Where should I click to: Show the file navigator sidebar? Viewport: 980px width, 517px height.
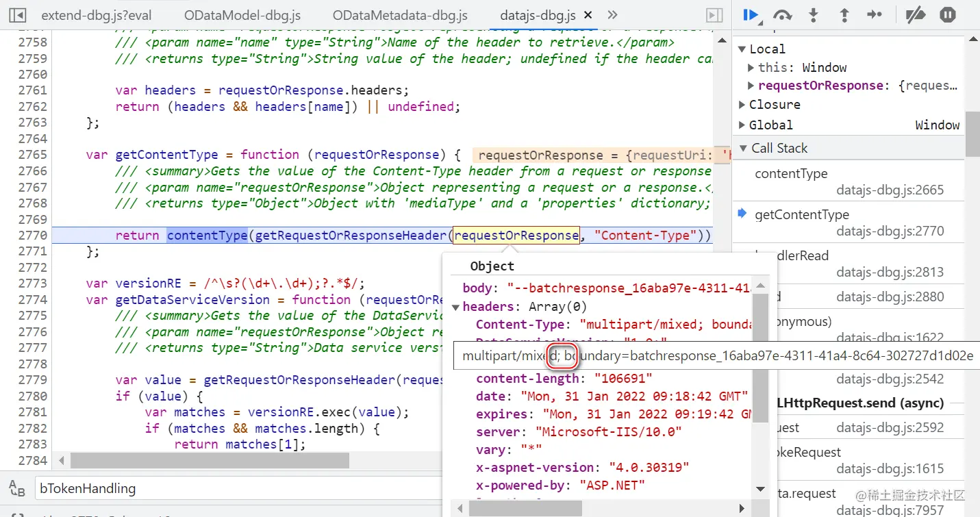pyautogui.click(x=17, y=15)
